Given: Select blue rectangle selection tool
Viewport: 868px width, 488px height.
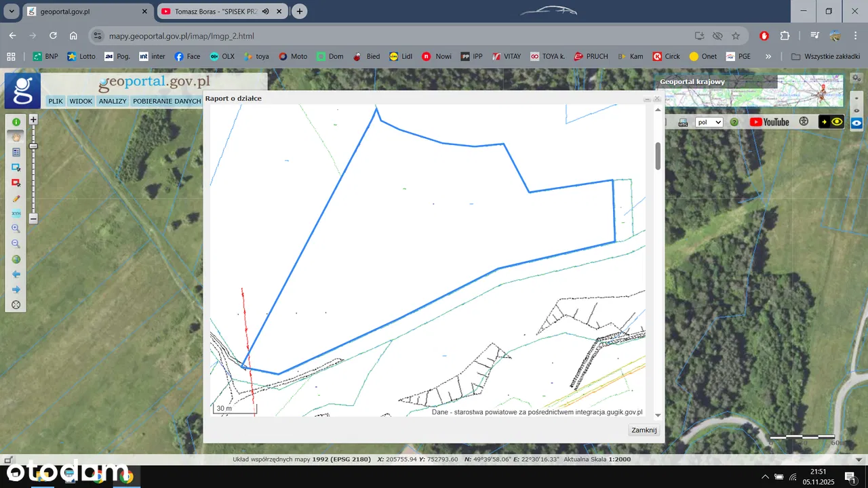Looking at the screenshot, I should 16,167.
